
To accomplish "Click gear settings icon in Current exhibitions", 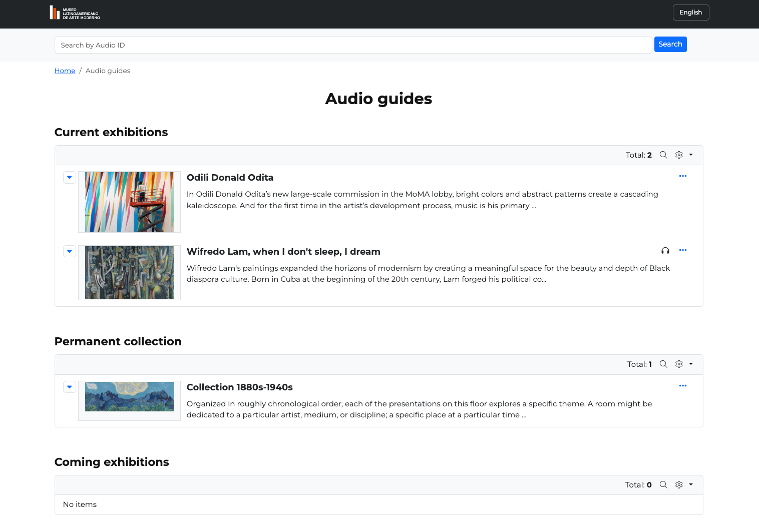I will click(x=679, y=155).
